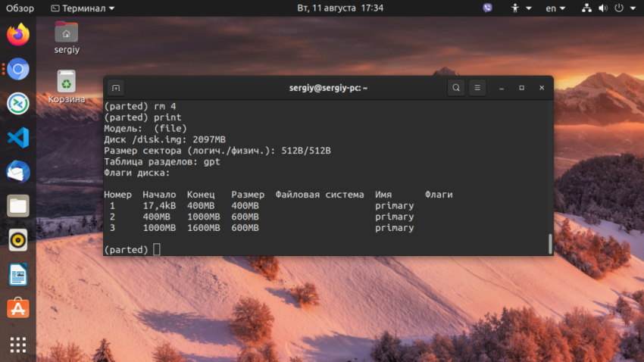This screenshot has height=362, width=644.
Task: Open the en keyboard layout dropdown
Action: 555,8
